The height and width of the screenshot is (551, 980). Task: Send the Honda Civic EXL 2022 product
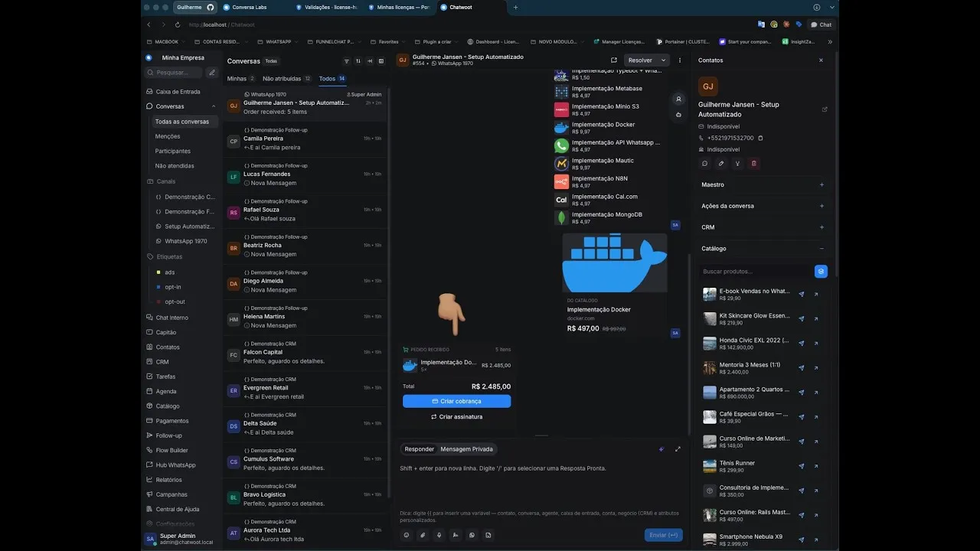coord(802,344)
